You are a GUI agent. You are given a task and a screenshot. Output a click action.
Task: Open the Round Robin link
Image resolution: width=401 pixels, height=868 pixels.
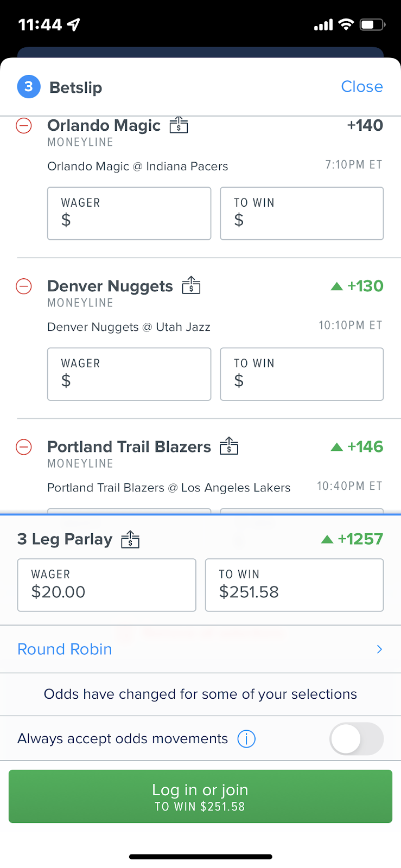coord(65,649)
